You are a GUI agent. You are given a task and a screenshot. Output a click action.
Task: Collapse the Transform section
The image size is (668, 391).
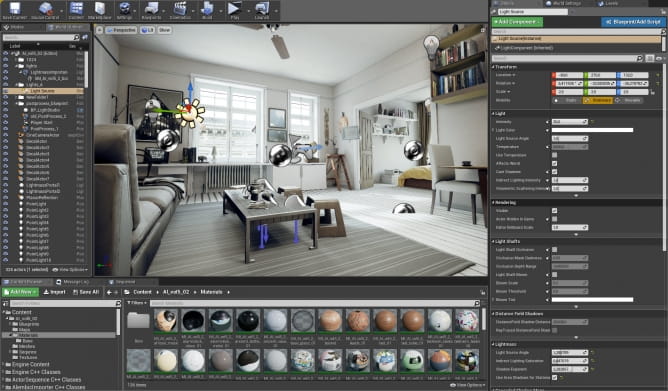tap(493, 67)
